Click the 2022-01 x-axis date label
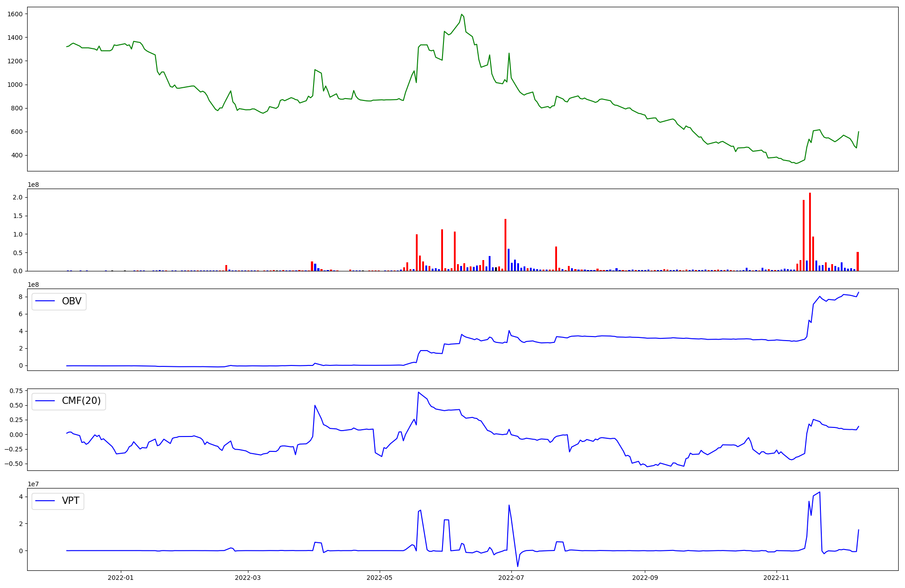The height and width of the screenshot is (588, 905). [x=121, y=578]
